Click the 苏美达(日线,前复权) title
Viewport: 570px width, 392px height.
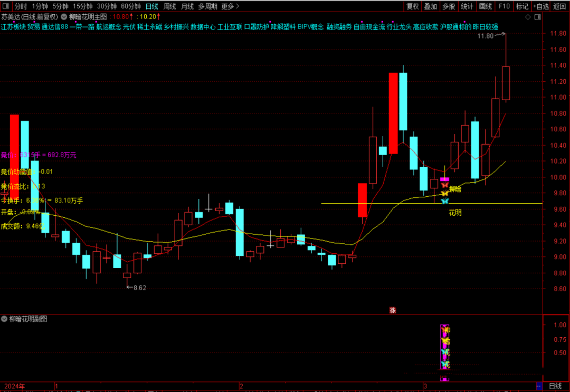[x=30, y=17]
